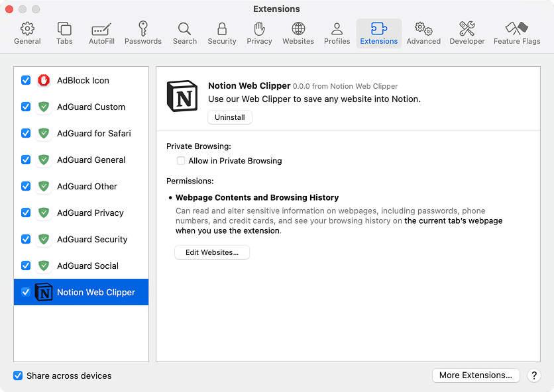Image resolution: width=554 pixels, height=392 pixels.
Task: Uncheck the AdGuard Security checkbox
Action: click(x=26, y=239)
